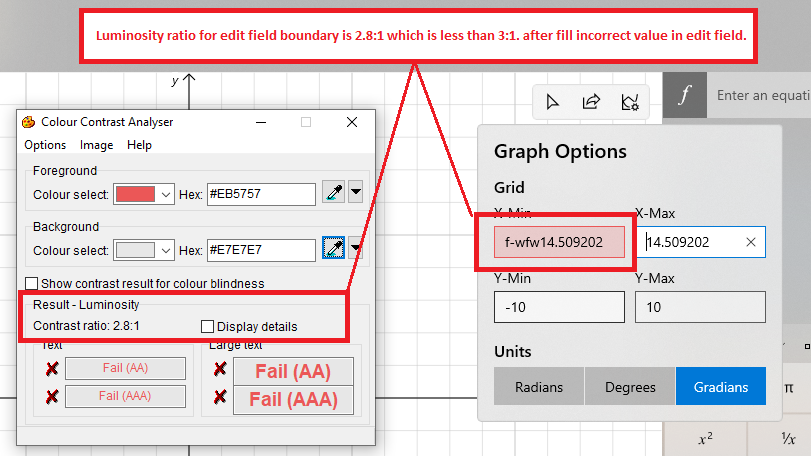Image resolution: width=811 pixels, height=456 pixels.
Task: Click the text Fail (AAA) result
Action: point(125,396)
